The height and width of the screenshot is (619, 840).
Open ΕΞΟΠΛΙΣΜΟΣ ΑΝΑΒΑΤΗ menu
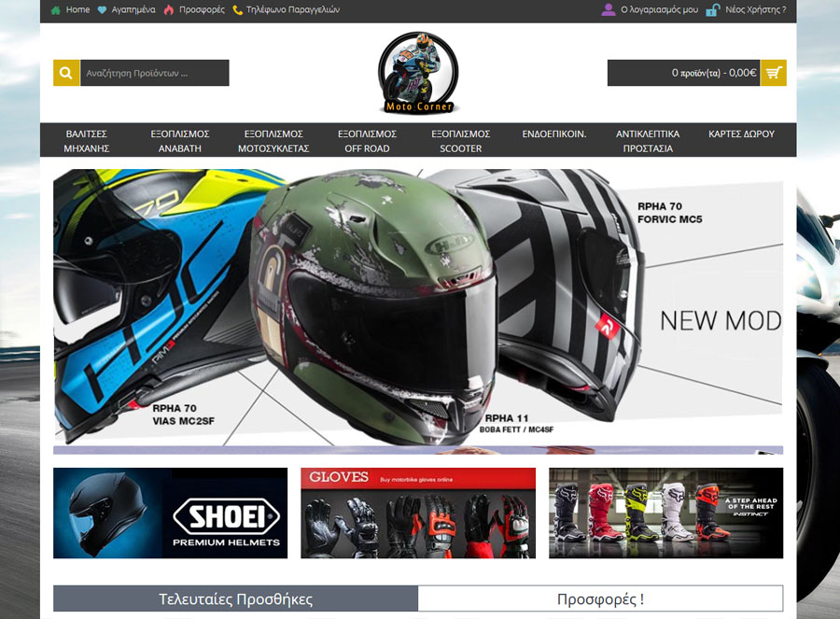180,141
